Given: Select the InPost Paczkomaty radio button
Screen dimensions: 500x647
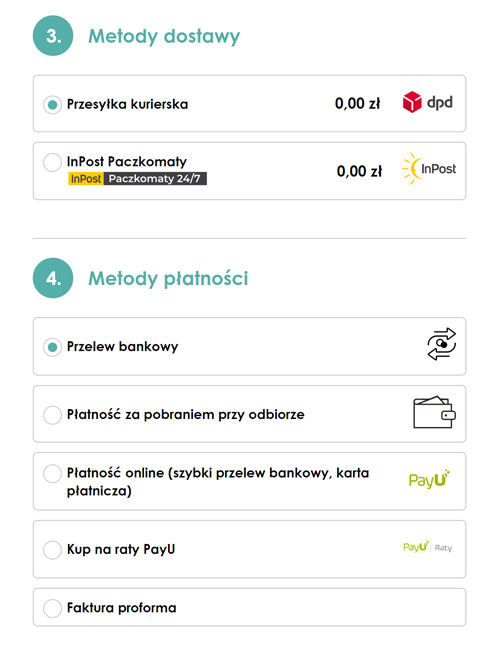Looking at the screenshot, I should 52,163.
